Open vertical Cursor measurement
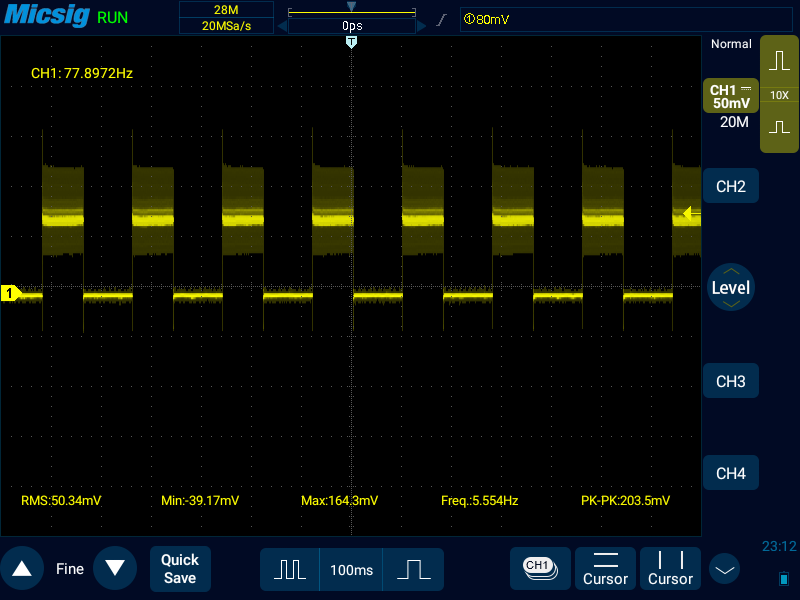The height and width of the screenshot is (600, 800). click(x=670, y=569)
